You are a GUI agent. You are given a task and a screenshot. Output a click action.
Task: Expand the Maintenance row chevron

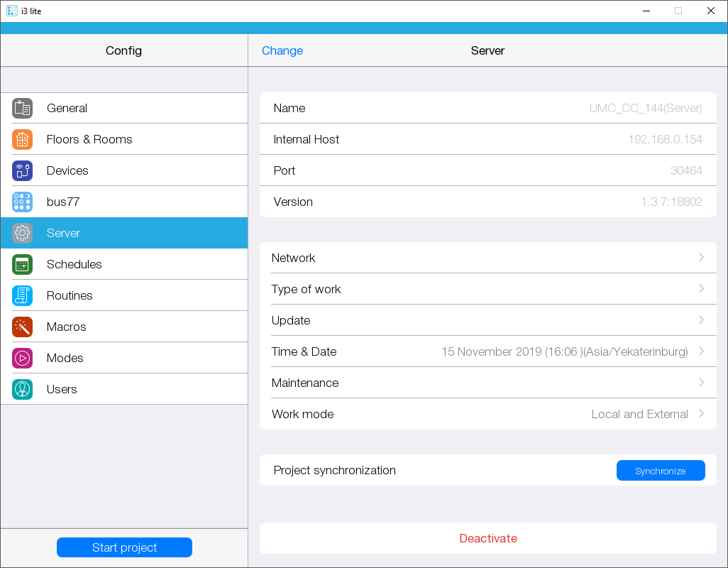point(701,383)
